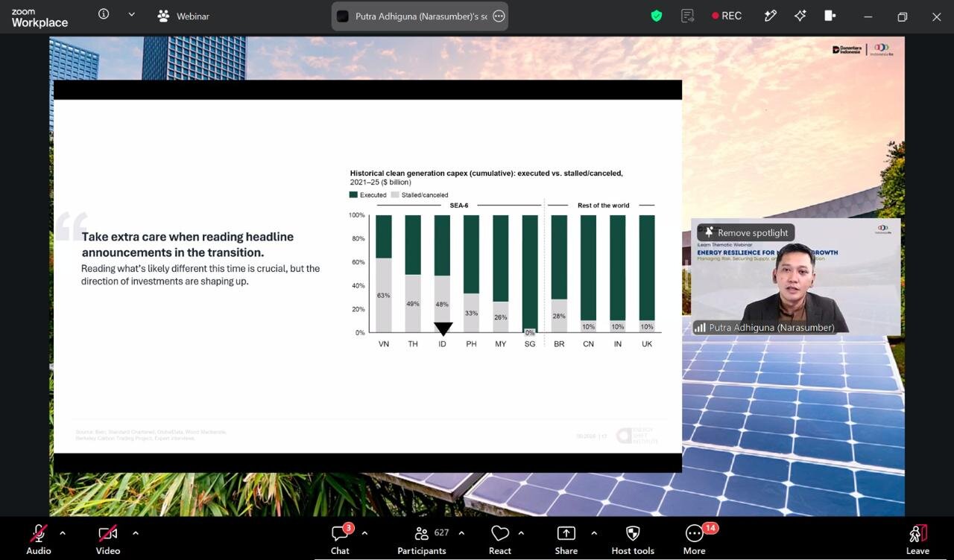Open meeting information icon
Screen dimensions: 954x560
pos(104,14)
